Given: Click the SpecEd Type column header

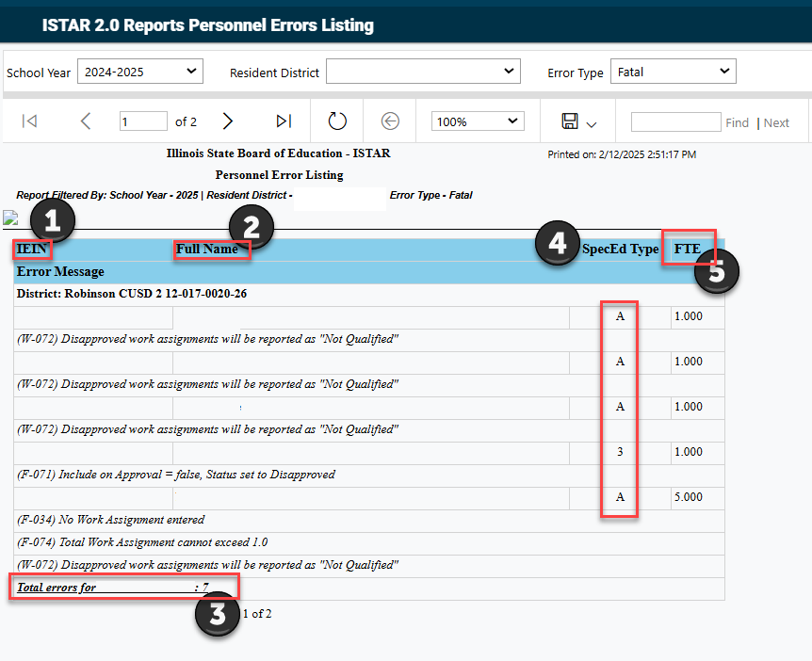Looking at the screenshot, I should pos(621,249).
